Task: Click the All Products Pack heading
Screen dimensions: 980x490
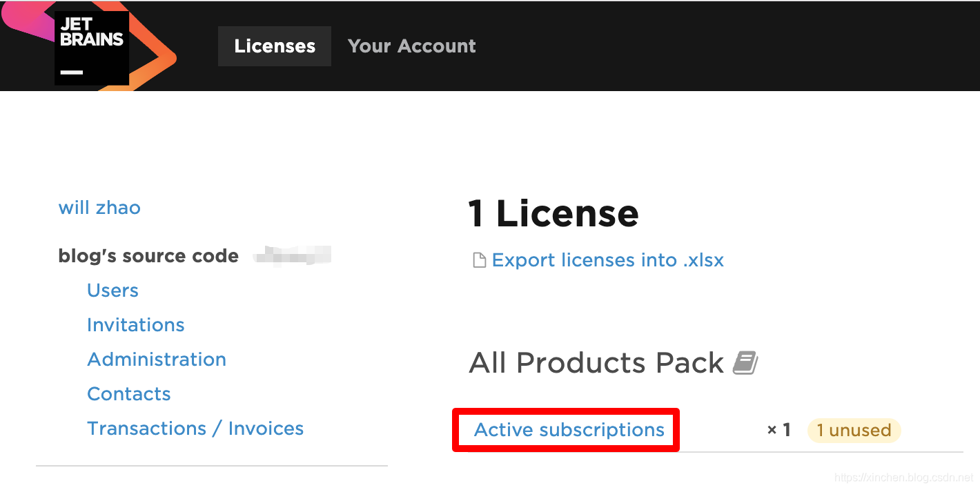Action: tap(598, 362)
